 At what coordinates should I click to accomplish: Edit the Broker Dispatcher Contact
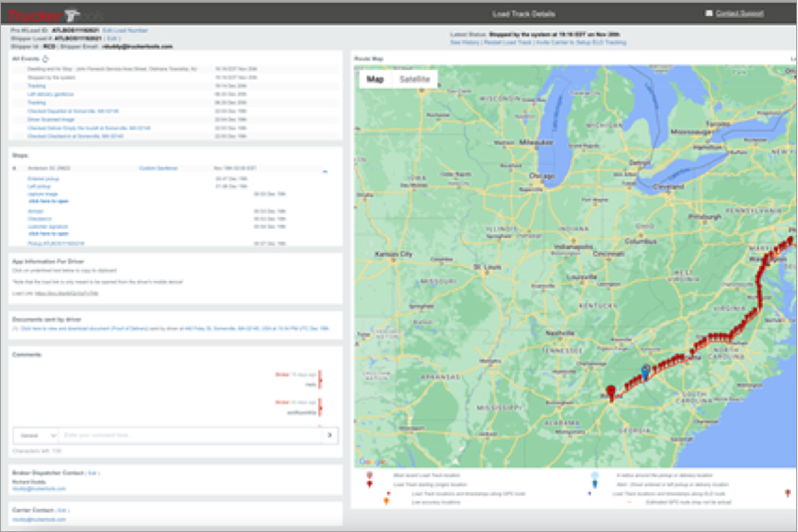[x=91, y=473]
